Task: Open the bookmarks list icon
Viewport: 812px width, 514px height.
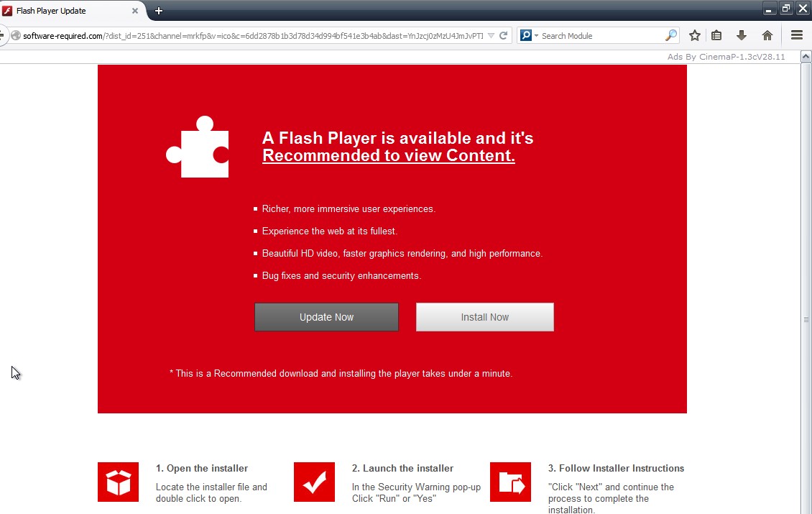Action: [x=716, y=35]
